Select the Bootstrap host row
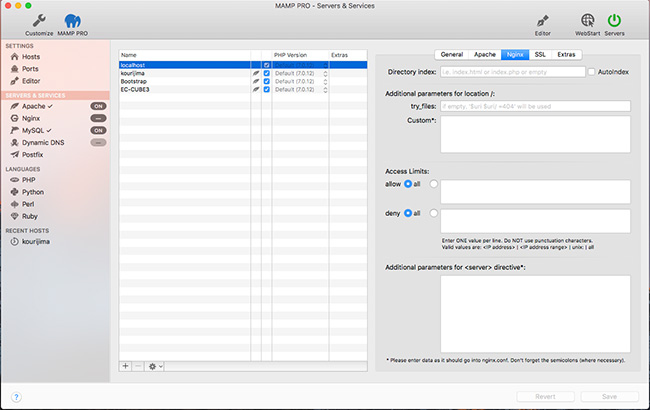 pyautogui.click(x=243, y=81)
